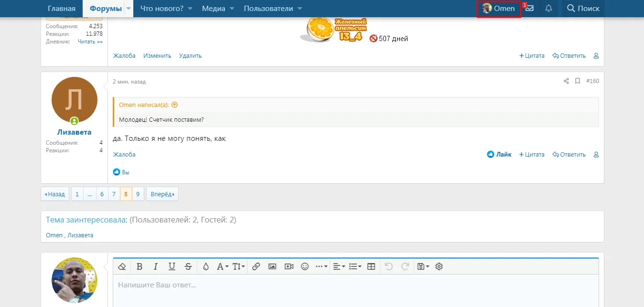Expand the list options dropdown
Viewport: 644px width, 307px height.
[355, 267]
